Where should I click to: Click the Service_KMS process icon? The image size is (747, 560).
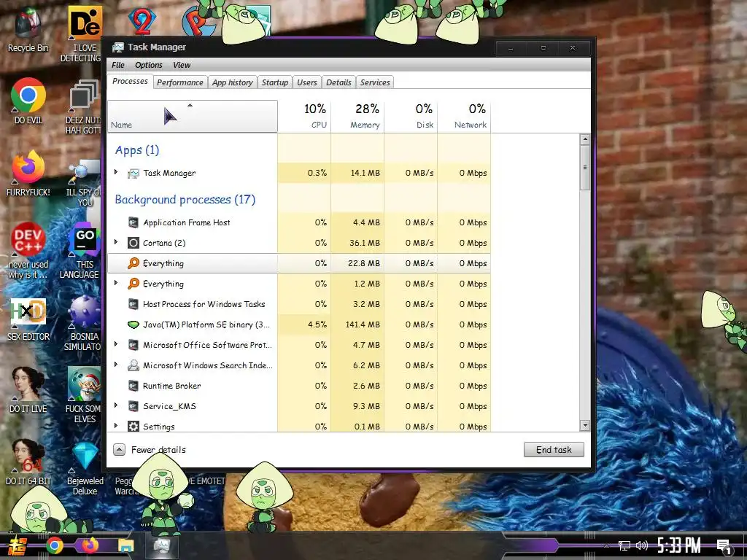pyautogui.click(x=133, y=406)
